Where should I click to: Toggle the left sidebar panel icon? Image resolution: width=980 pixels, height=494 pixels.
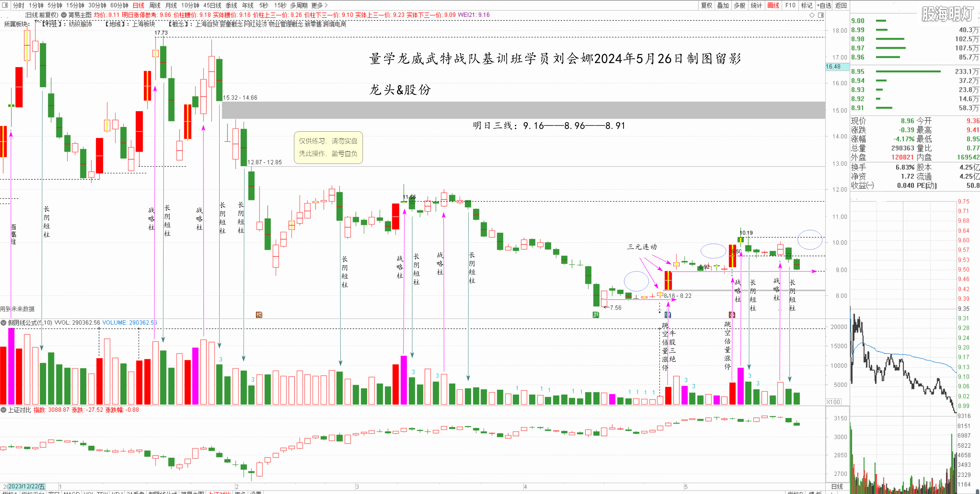(x=5, y=5)
